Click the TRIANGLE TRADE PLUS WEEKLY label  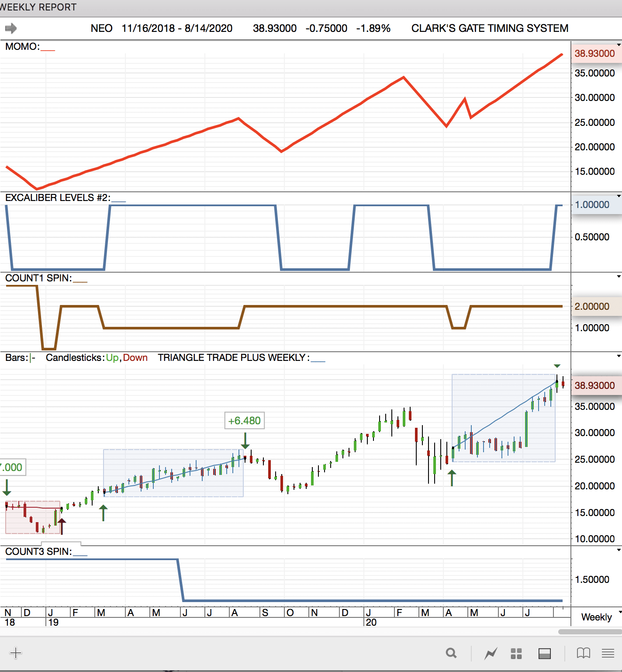pos(234,358)
